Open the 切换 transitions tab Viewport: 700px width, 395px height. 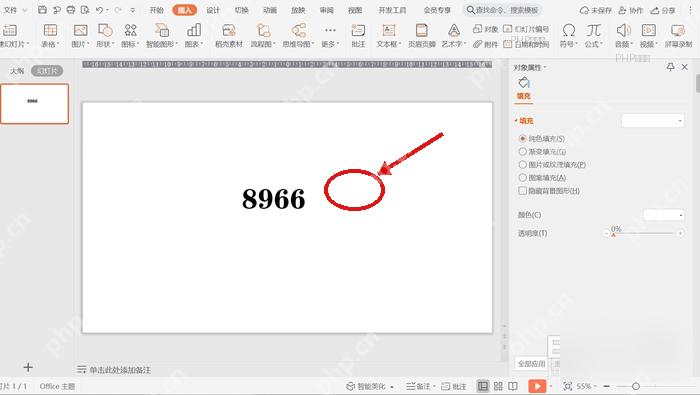(x=242, y=10)
